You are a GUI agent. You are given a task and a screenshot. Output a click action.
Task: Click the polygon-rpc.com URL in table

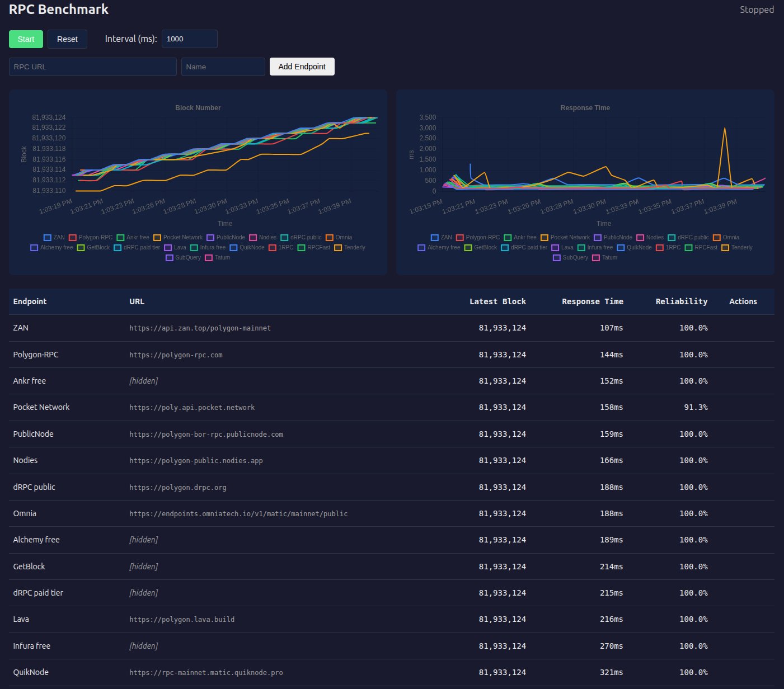[x=176, y=355]
